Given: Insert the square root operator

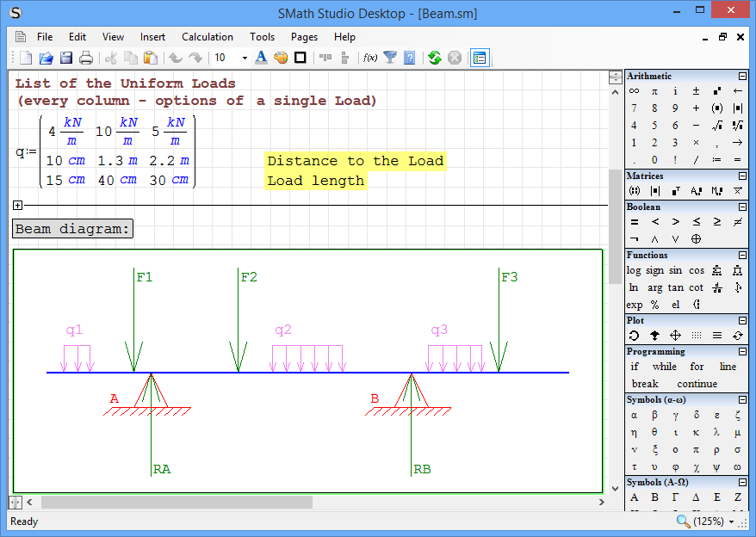Looking at the screenshot, I should (x=717, y=126).
